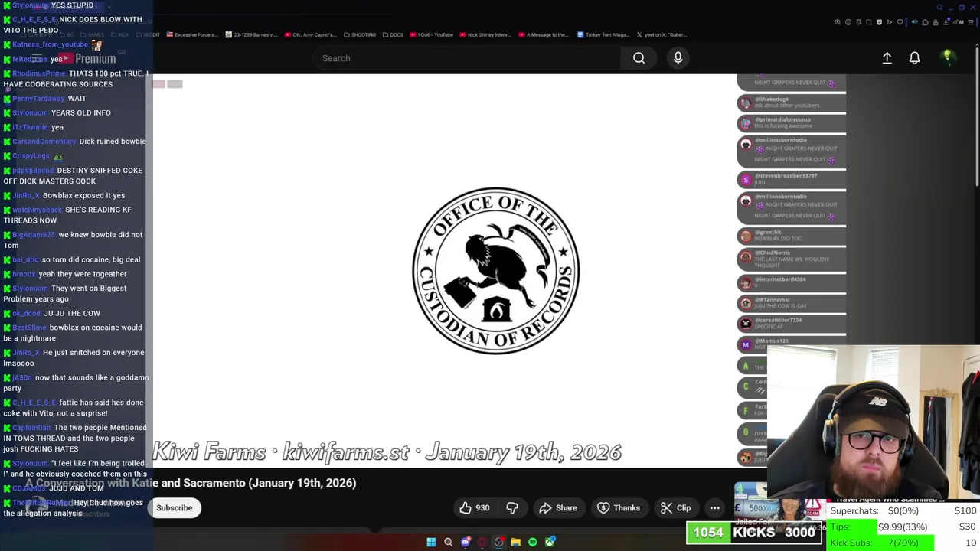This screenshot has height=551, width=980.
Task: Open the upload/create icon in YouTube header
Action: 887,58
